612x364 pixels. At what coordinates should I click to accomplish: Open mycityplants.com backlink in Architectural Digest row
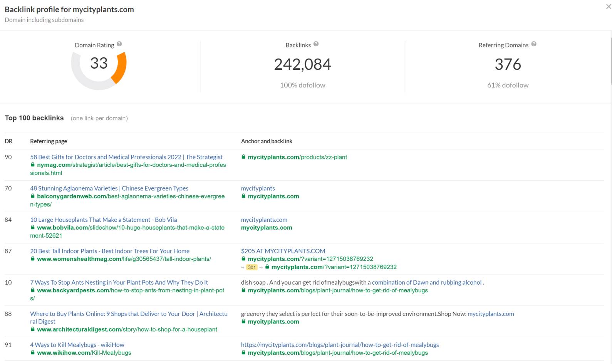273,322
